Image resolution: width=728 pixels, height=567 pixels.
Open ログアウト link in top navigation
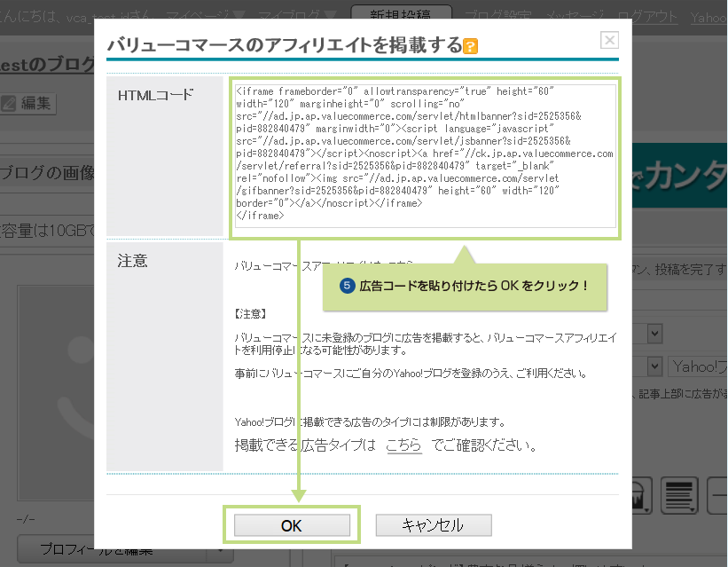coord(647,17)
